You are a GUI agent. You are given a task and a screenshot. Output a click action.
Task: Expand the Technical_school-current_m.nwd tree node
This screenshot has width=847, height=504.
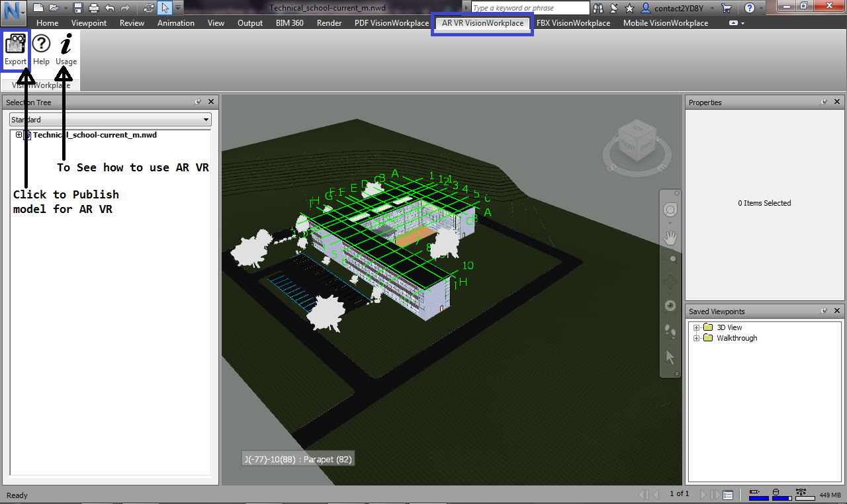pos(18,134)
